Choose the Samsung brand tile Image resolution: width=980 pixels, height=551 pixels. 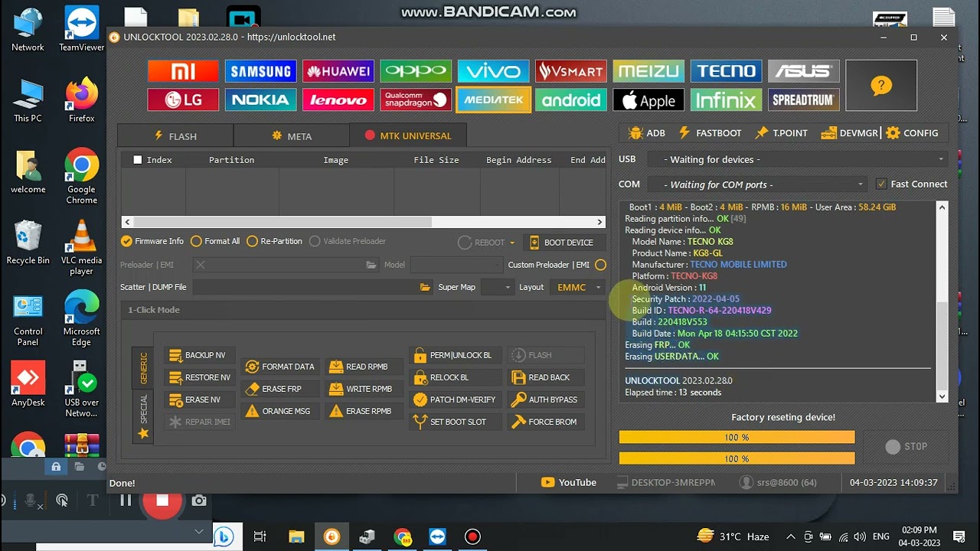(260, 71)
